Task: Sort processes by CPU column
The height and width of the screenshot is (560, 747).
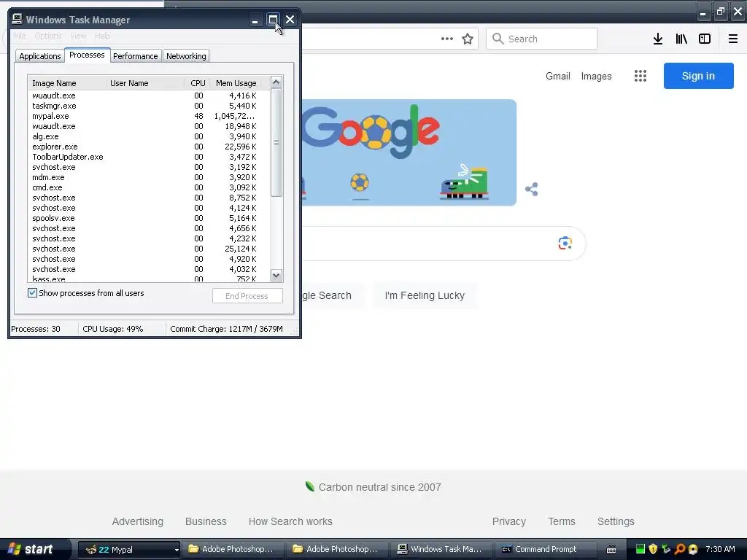Action: (197, 83)
